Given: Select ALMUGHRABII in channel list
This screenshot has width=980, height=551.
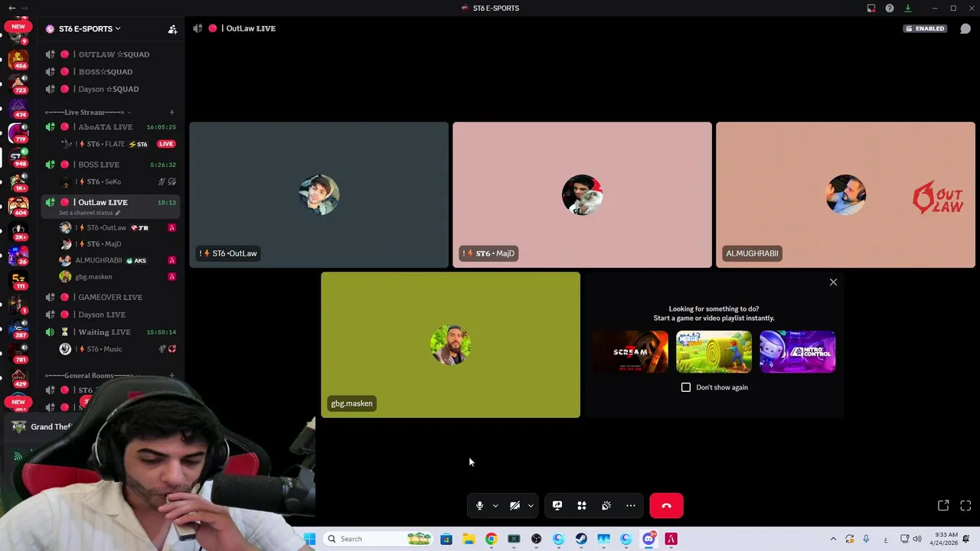Looking at the screenshot, I should click(x=119, y=260).
